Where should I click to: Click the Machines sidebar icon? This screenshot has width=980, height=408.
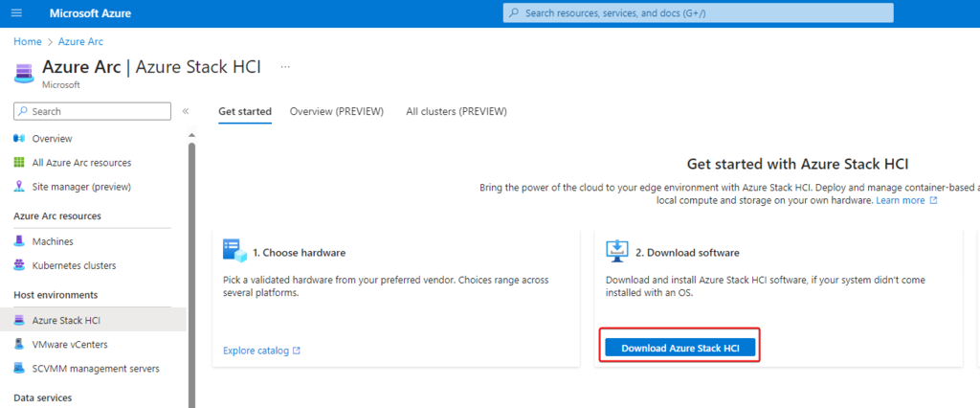click(x=19, y=241)
